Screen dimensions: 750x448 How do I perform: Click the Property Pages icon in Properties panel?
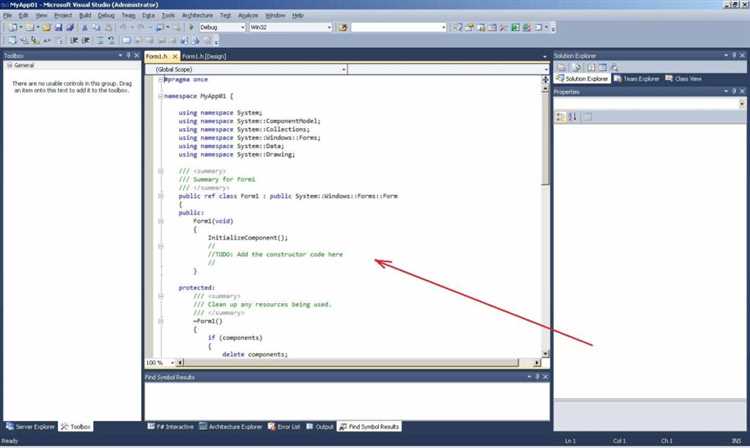[587, 117]
